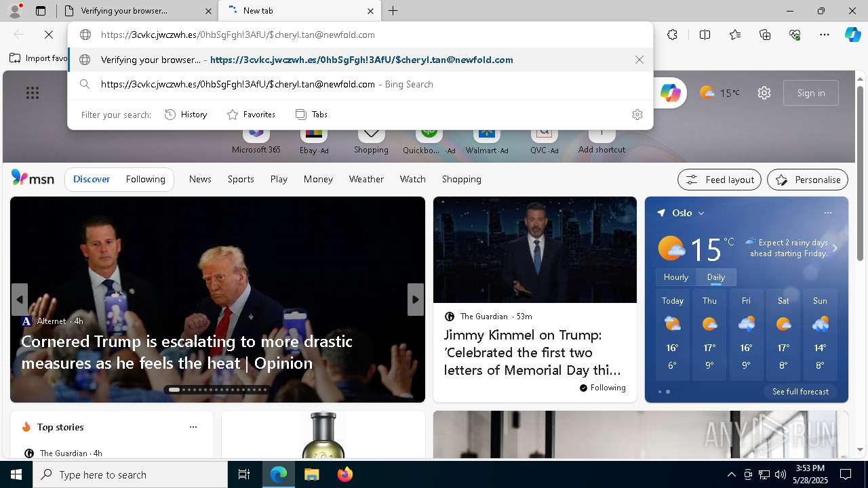Viewport: 868px width, 488px height.
Task: Click the taskbar search box
Action: coord(130,474)
